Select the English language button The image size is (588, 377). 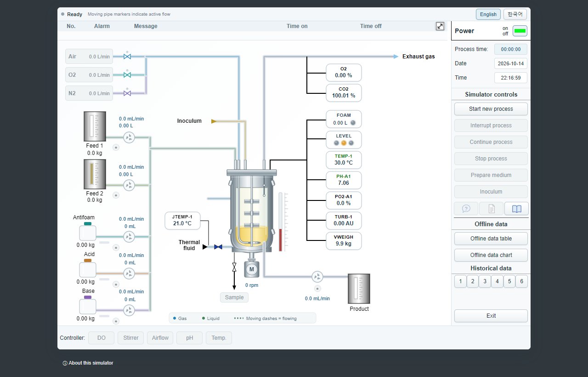coord(488,14)
